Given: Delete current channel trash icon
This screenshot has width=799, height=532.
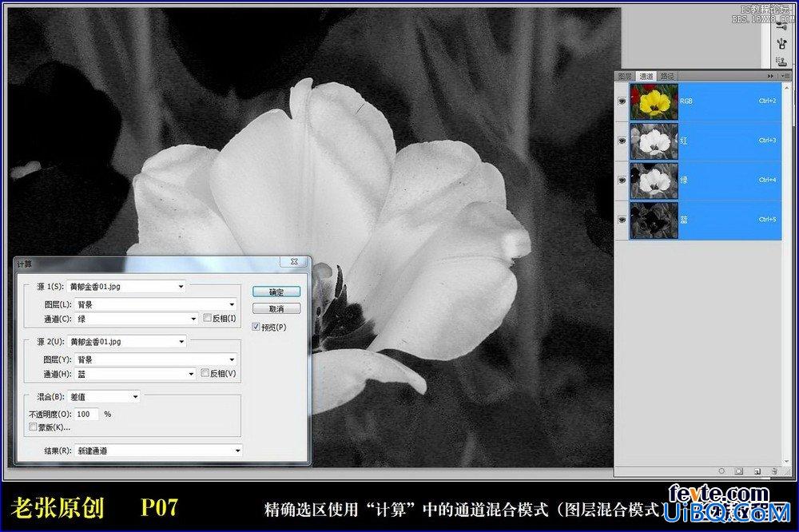Looking at the screenshot, I should (774, 471).
